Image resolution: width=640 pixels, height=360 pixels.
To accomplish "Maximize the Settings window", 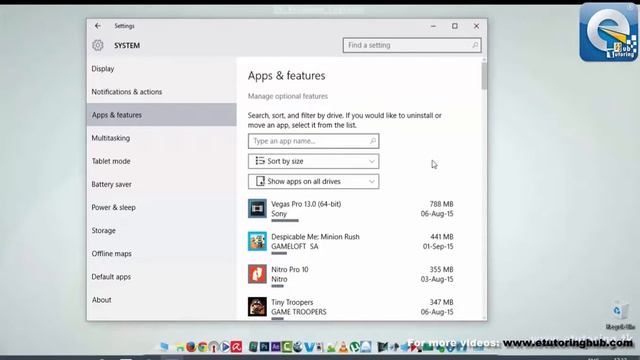I will (455, 26).
